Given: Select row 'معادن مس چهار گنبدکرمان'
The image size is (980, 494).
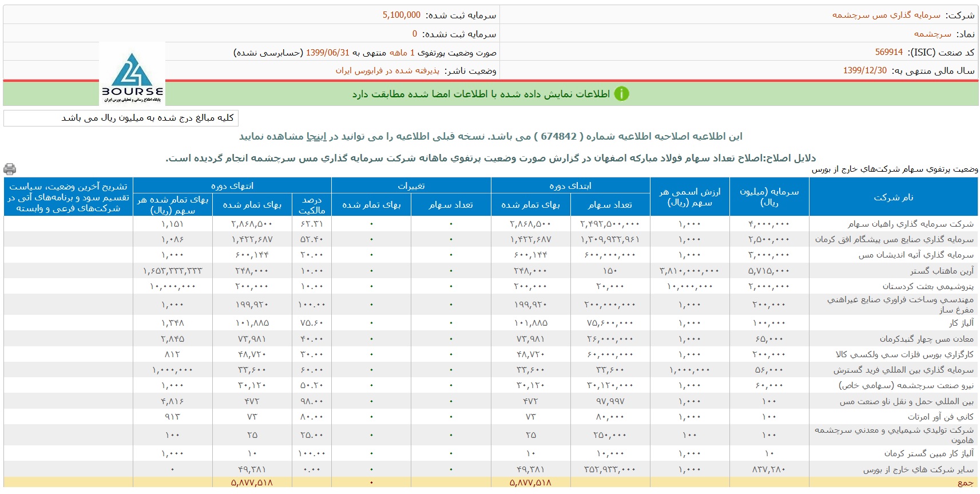Looking at the screenshot, I should (490, 339).
